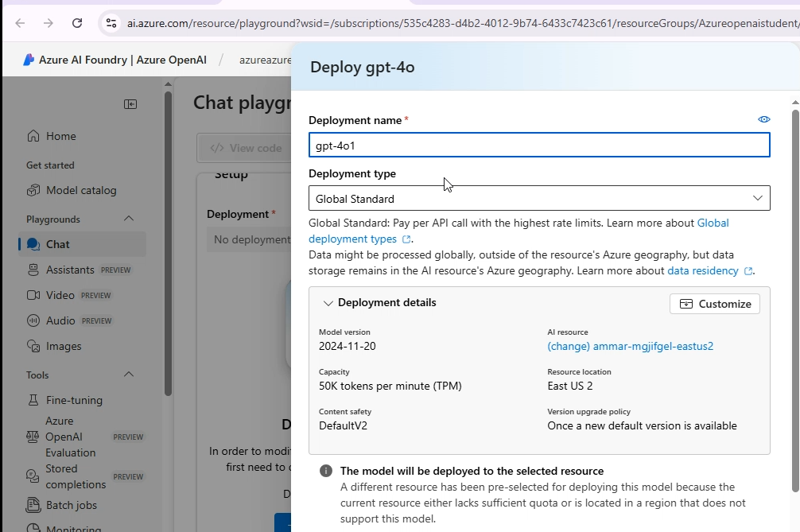Click the Customize button
The width and height of the screenshot is (800, 532).
coord(714,304)
